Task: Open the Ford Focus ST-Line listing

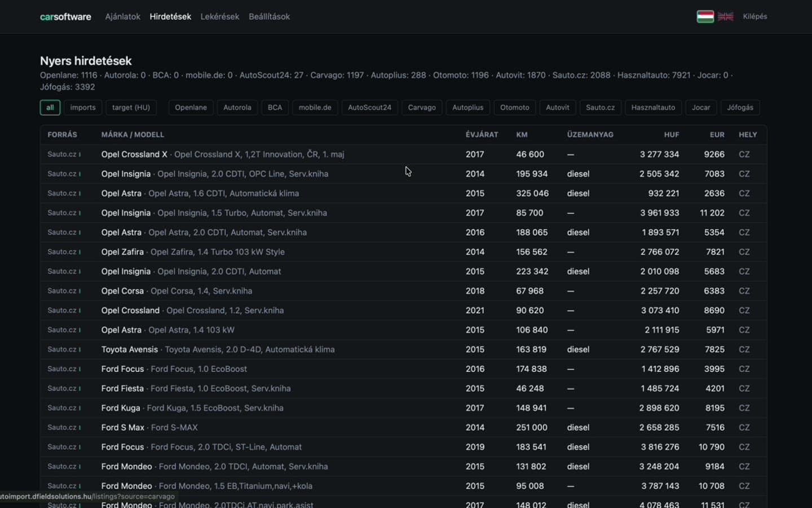Action: (201, 447)
